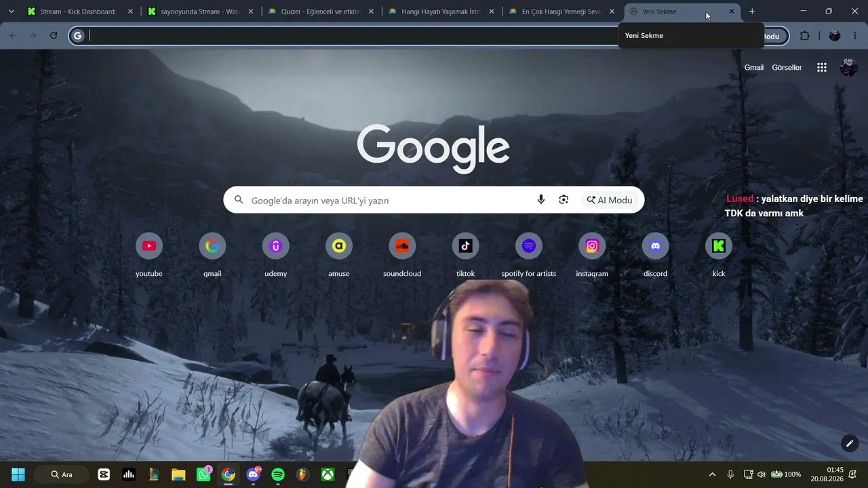Open Spotify from the taskbar
Image resolution: width=868 pixels, height=488 pixels.
278,474
